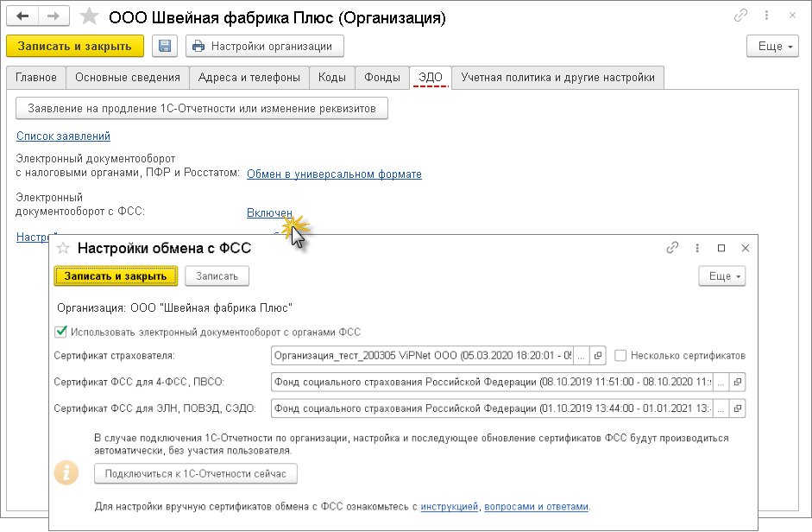This screenshot has height=532, width=812.
Task: Open the Адреса и телефоны tab
Action: [249, 78]
